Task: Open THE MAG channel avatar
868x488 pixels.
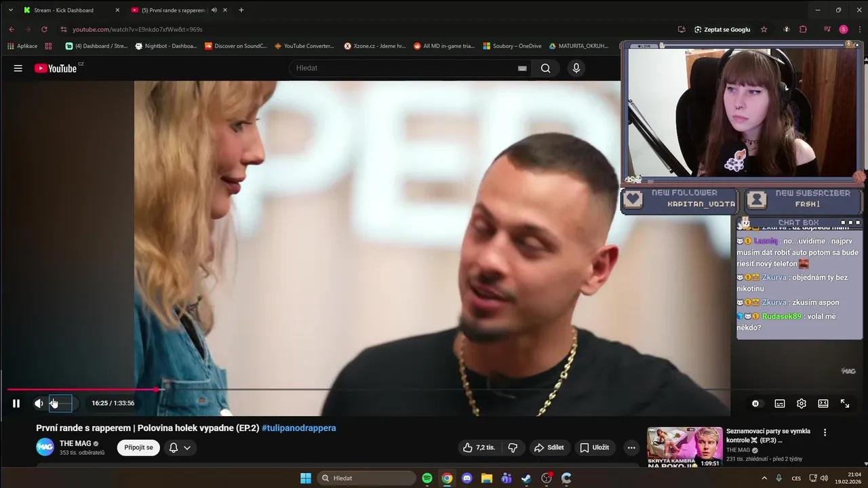Action: tap(45, 447)
